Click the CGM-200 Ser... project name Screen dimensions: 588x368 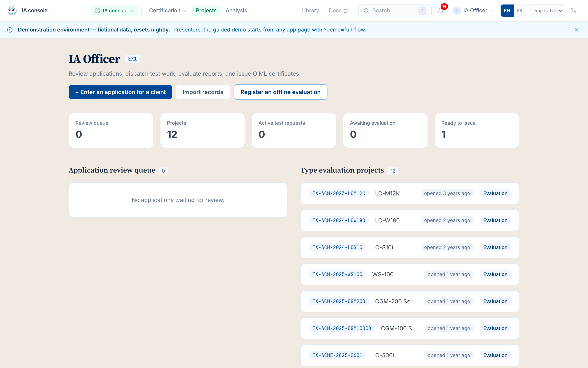[396, 302]
